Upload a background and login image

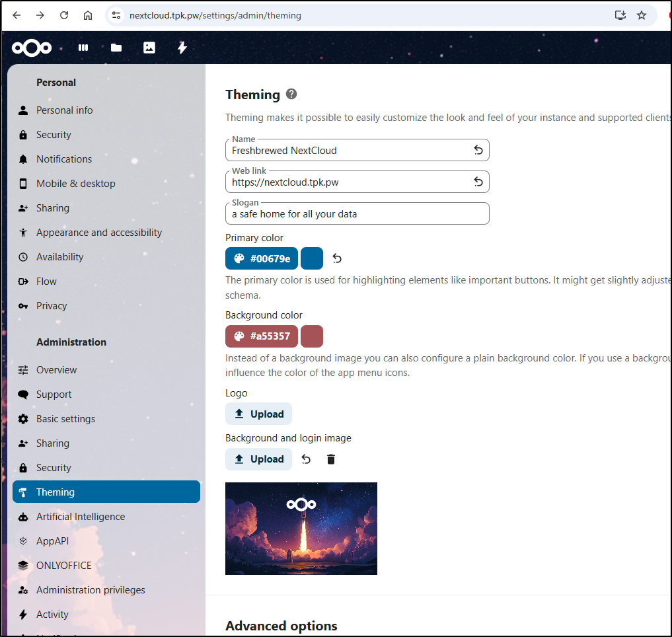(x=258, y=459)
